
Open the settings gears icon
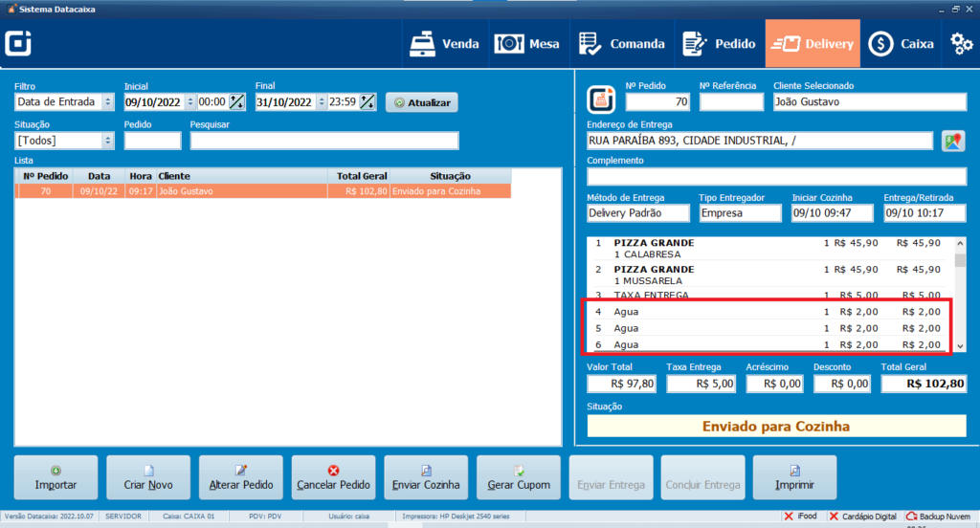tap(960, 43)
